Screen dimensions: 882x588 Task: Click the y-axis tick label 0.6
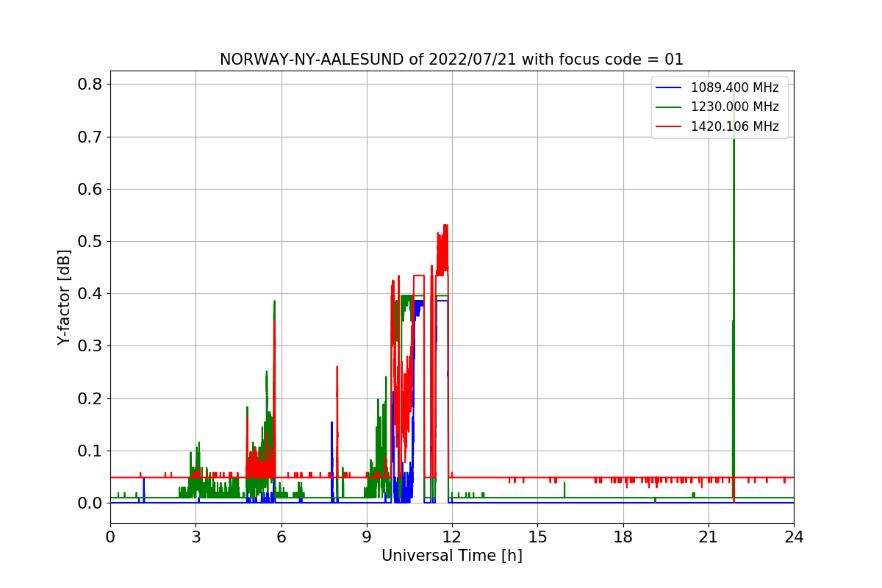pyautogui.click(x=90, y=190)
